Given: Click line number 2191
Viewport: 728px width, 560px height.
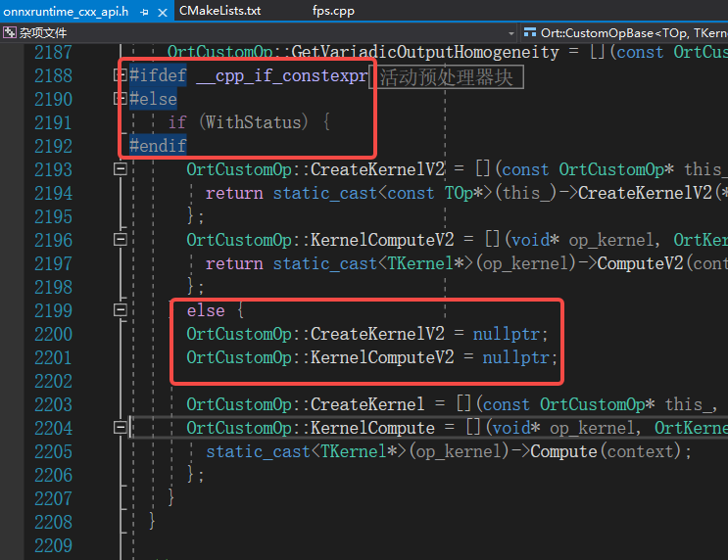Looking at the screenshot, I should [x=53, y=122].
